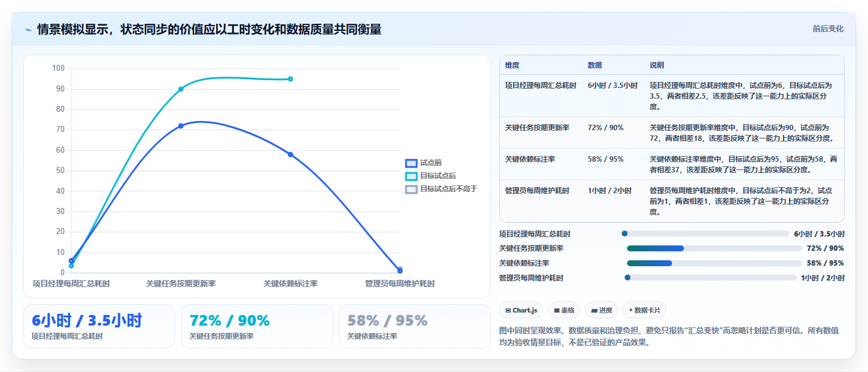Click the 项目经理每周汇总耗时 table row label
Viewport: 868px width, 372px height.
coord(540,86)
